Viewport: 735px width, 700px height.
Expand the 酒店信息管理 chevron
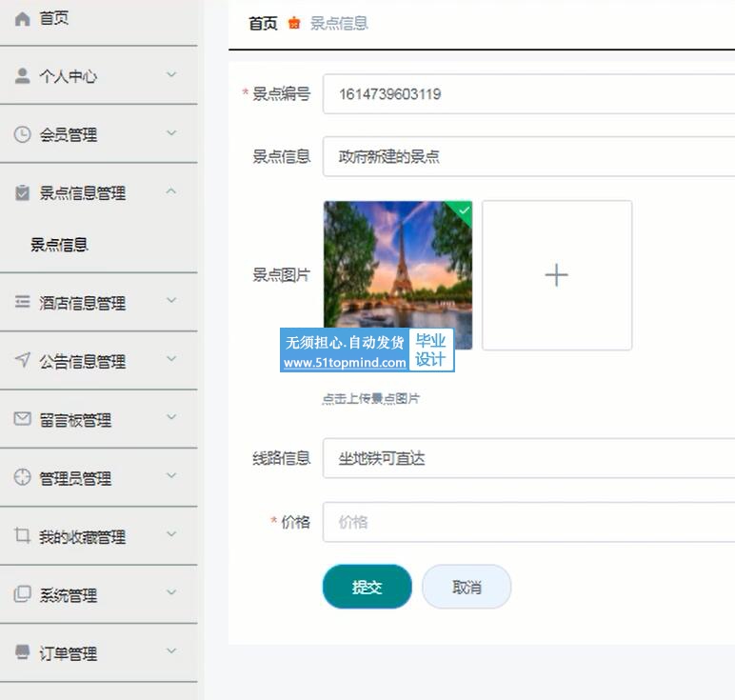point(171,300)
